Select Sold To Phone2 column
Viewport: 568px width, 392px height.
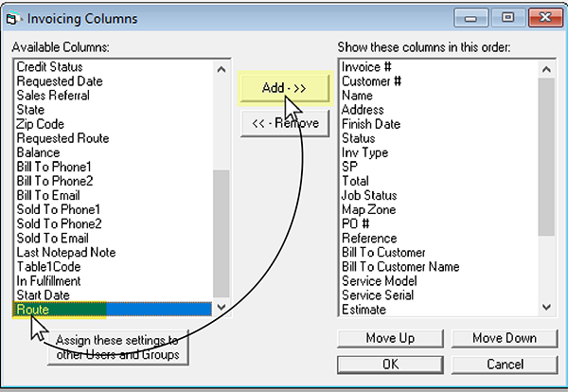click(114, 223)
